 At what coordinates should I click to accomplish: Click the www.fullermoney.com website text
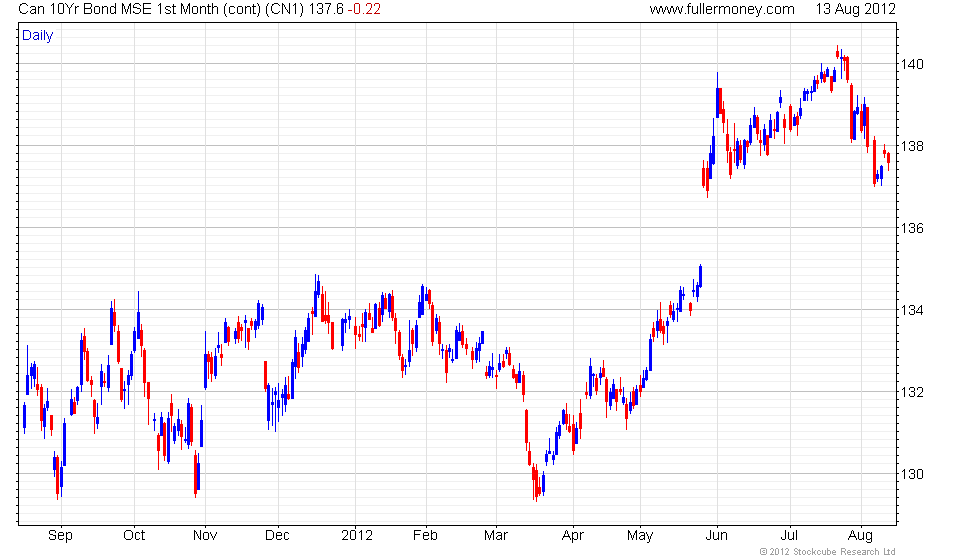click(722, 9)
